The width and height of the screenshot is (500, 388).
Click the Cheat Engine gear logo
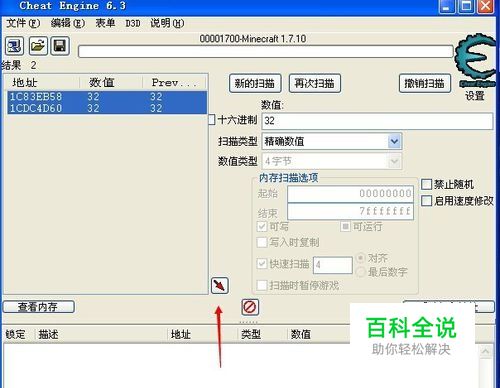(x=475, y=59)
